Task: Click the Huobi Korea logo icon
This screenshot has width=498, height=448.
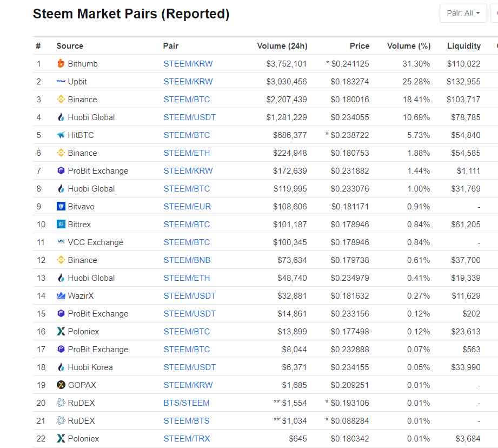Action: [x=61, y=367]
